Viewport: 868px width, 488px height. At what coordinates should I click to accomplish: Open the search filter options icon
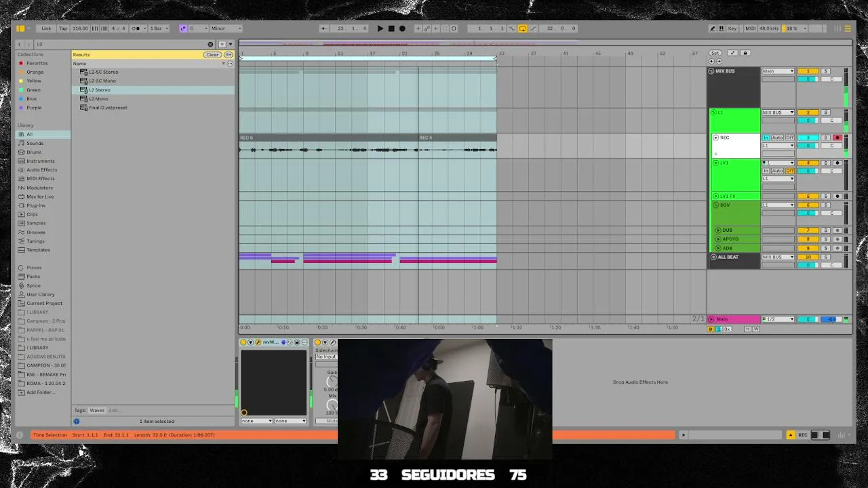(222, 44)
